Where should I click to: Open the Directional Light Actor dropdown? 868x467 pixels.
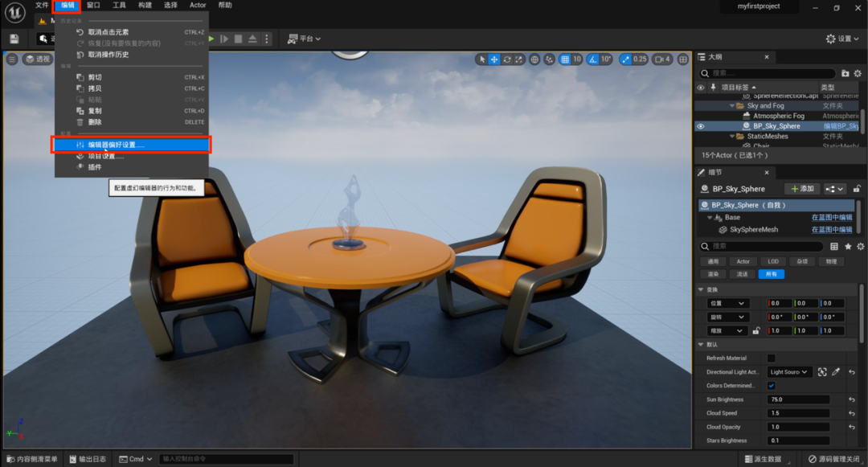click(x=790, y=372)
